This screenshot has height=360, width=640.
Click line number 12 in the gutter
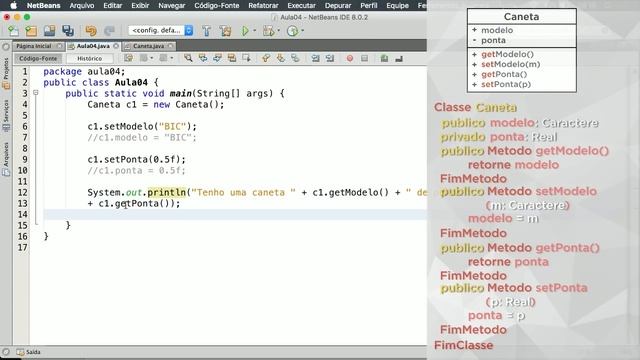pos(22,192)
